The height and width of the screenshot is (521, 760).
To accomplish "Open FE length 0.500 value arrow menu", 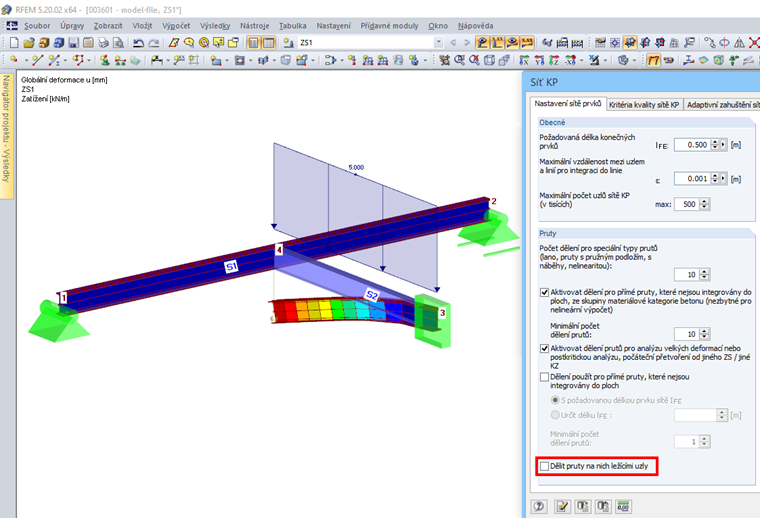I will tap(723, 144).
